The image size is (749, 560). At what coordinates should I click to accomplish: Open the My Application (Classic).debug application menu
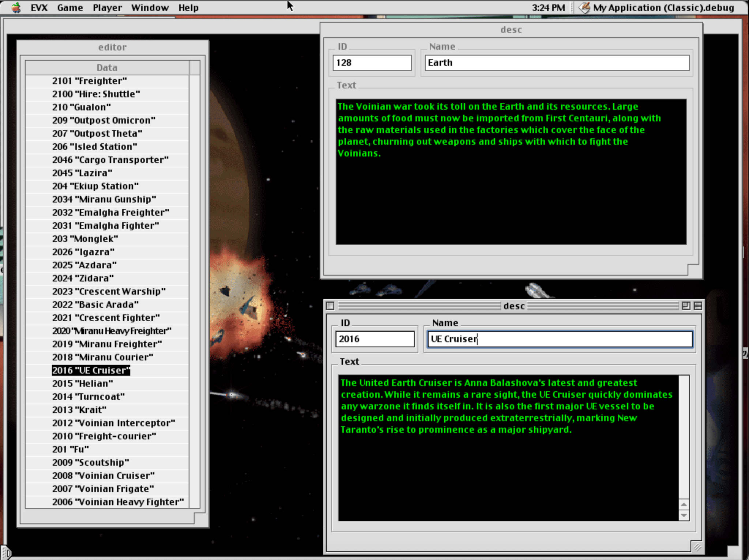click(657, 8)
